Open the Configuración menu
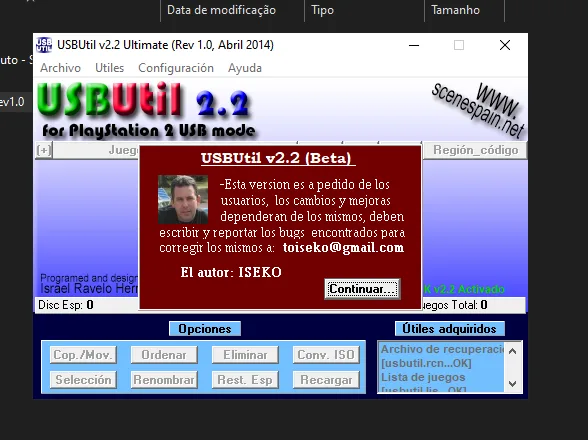The height and width of the screenshot is (440, 588). [x=176, y=68]
